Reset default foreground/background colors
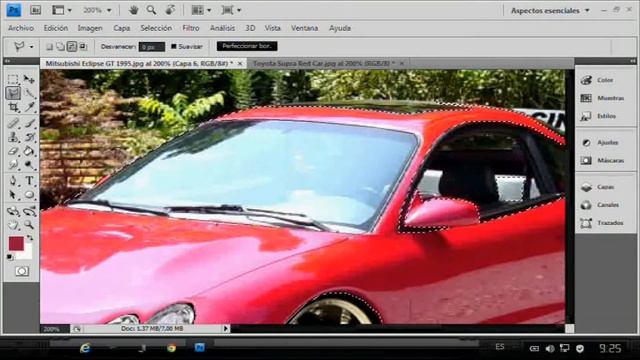The height and width of the screenshot is (360, 640). 10,257
